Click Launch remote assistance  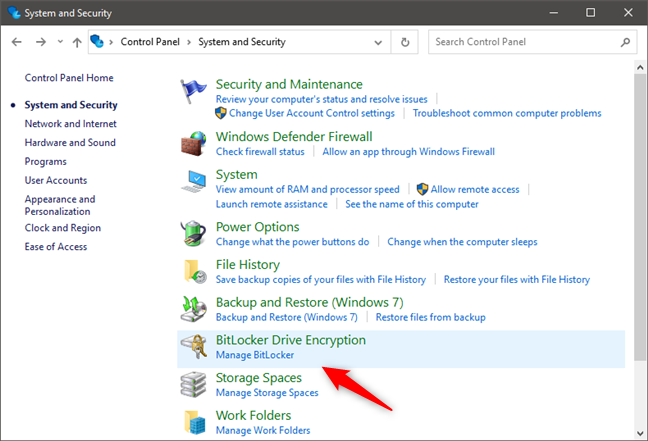click(272, 204)
